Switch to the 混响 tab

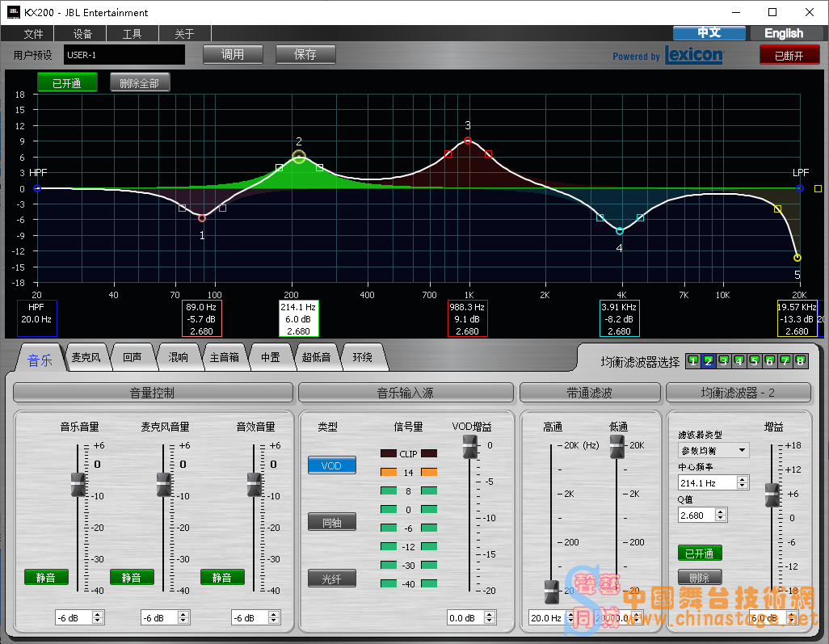click(179, 357)
